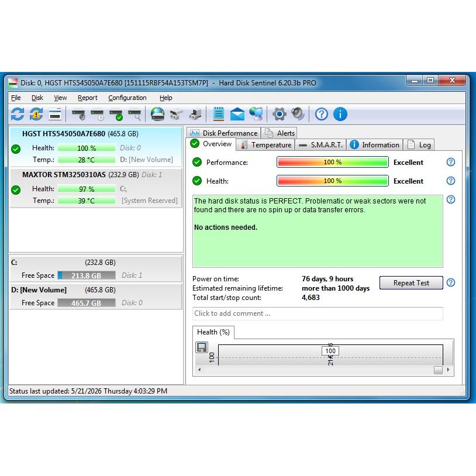The image size is (476, 476).
Task: Click the Repeat Test button
Action: click(x=411, y=282)
